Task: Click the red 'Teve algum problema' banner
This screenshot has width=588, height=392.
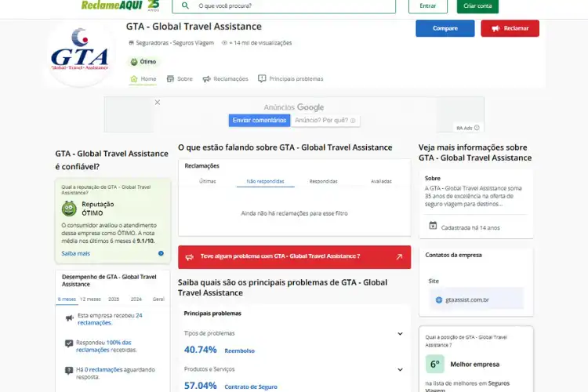Action: pos(294,257)
